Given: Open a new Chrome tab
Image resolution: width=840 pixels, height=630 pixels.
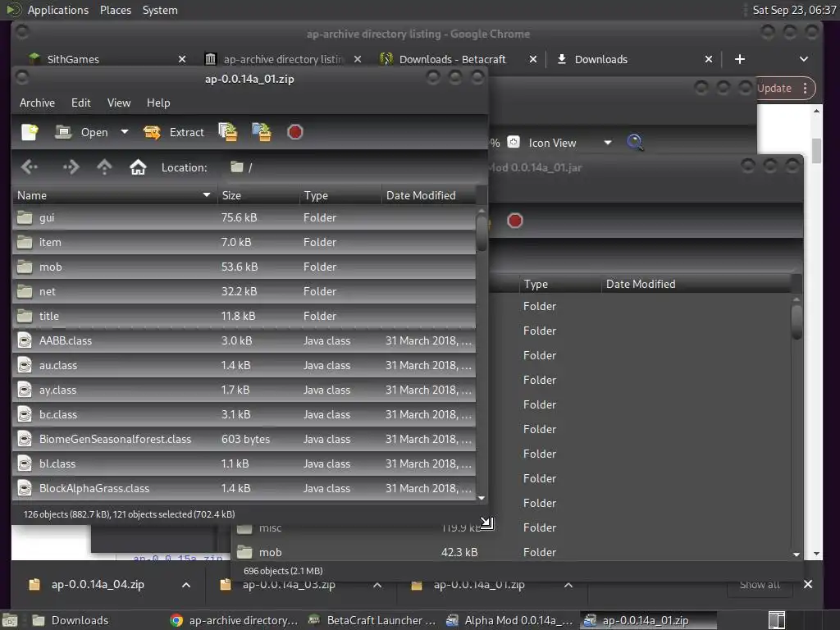Looking at the screenshot, I should click(740, 59).
